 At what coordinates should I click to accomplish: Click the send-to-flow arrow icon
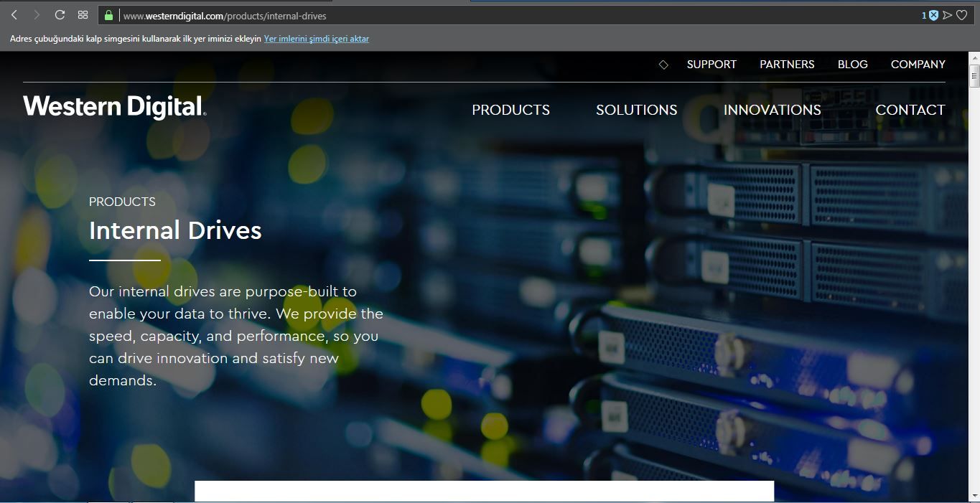tap(948, 15)
